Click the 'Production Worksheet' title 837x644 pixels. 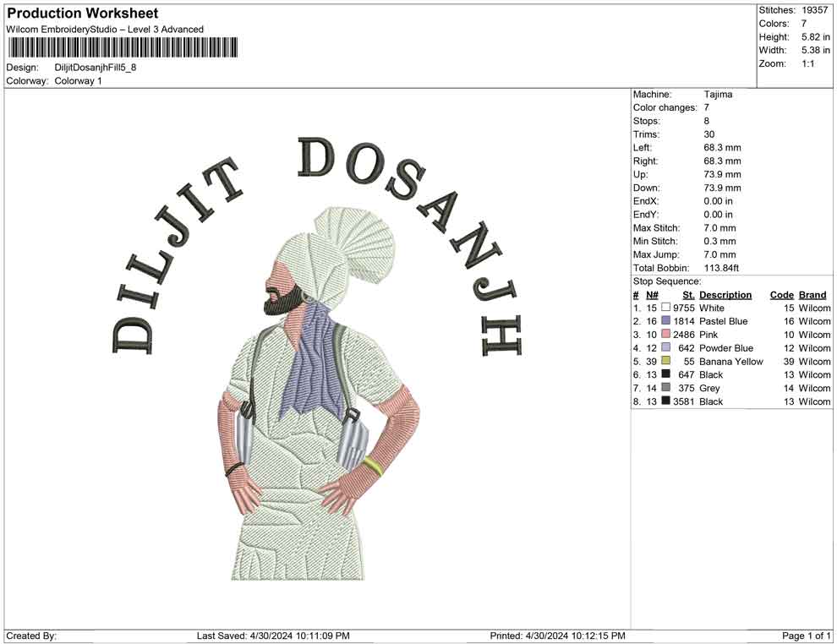point(83,13)
